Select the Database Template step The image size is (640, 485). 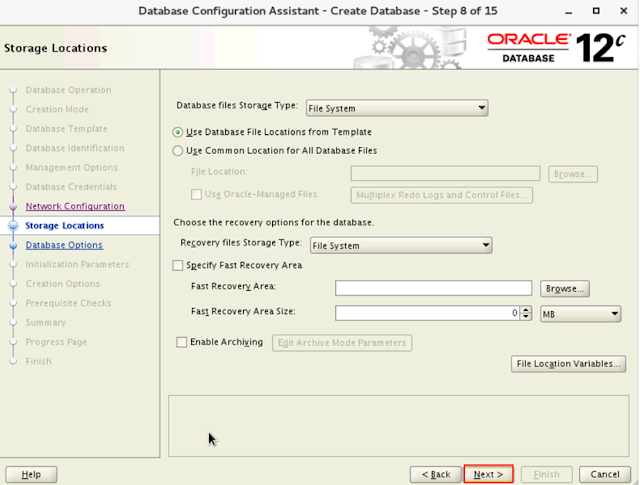(67, 129)
